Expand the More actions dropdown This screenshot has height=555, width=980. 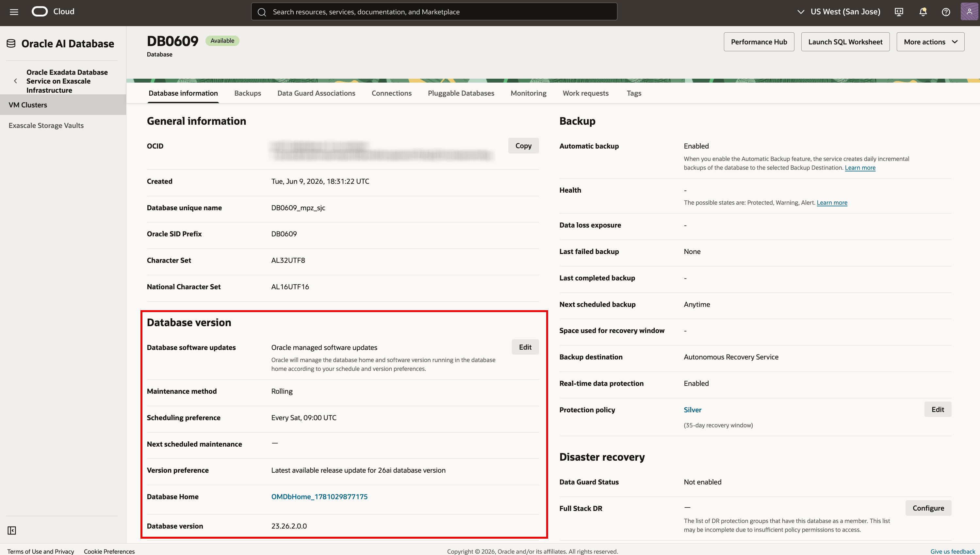pyautogui.click(x=930, y=42)
